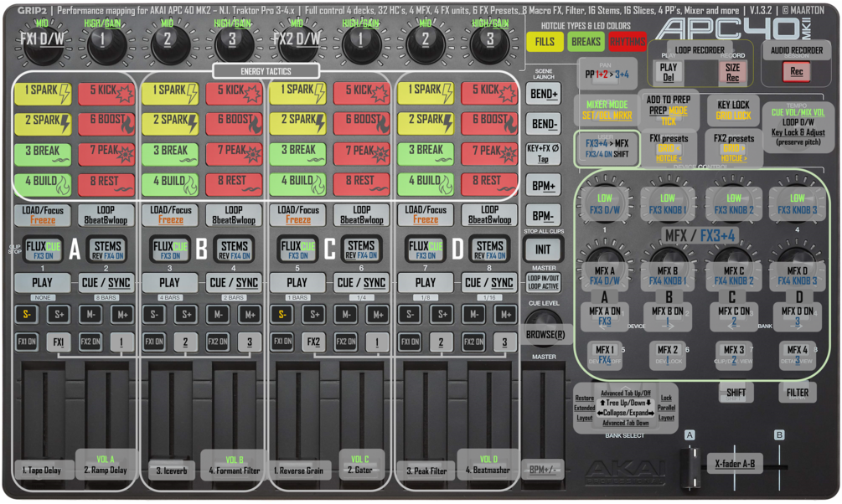Hit the 8 REST pad on deck B

(x=234, y=185)
